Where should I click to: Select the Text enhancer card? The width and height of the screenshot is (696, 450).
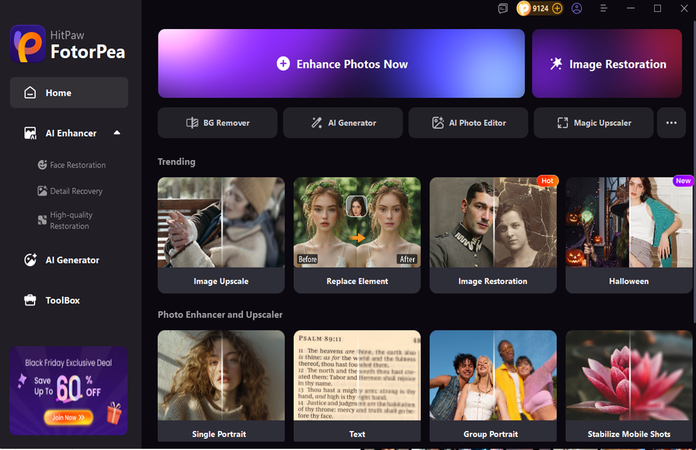(357, 386)
